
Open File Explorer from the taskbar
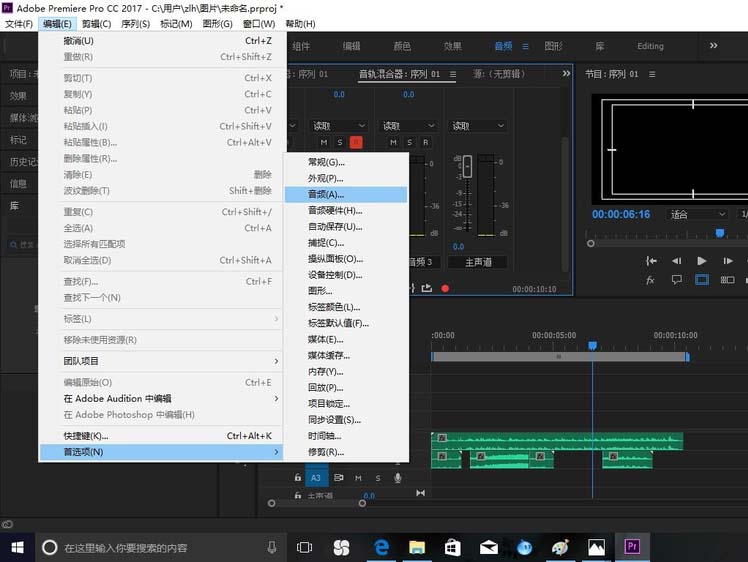[417, 547]
